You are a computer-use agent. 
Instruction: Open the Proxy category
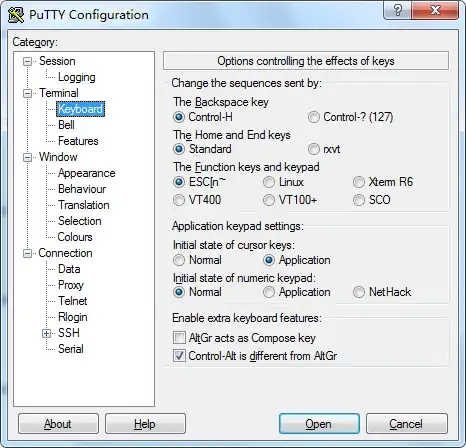71,285
